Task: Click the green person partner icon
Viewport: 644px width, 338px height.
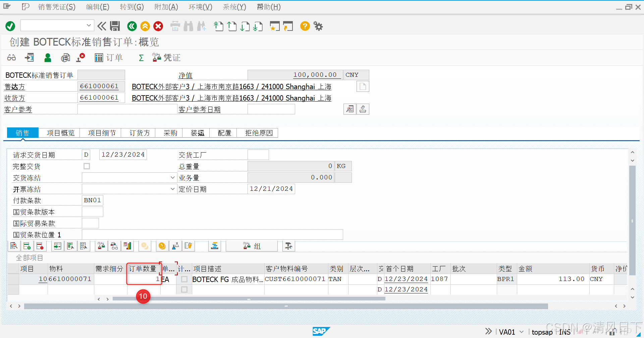Action: click(48, 58)
